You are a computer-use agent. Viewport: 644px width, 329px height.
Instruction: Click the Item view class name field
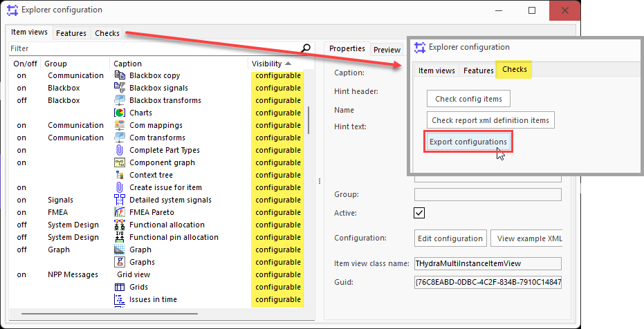[488, 263]
